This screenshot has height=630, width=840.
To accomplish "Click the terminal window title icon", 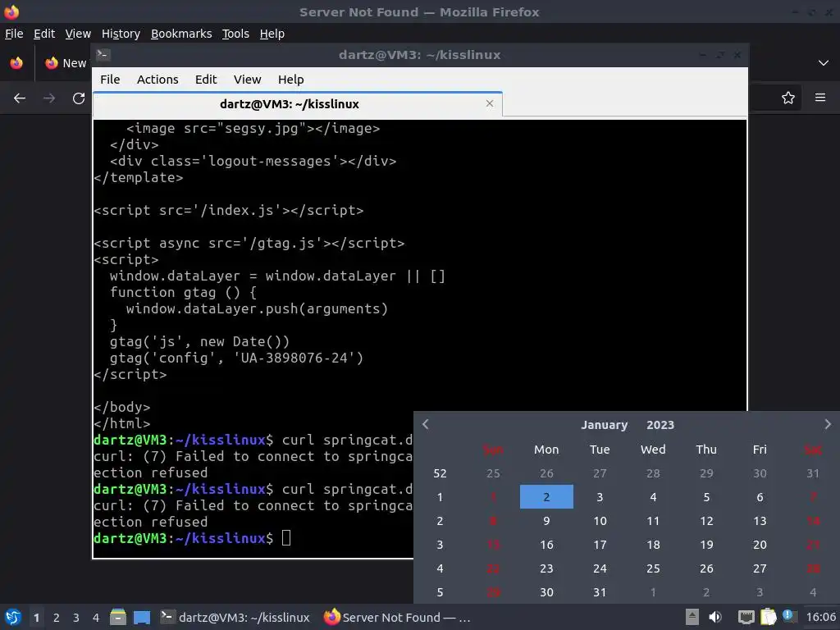I will click(x=103, y=55).
